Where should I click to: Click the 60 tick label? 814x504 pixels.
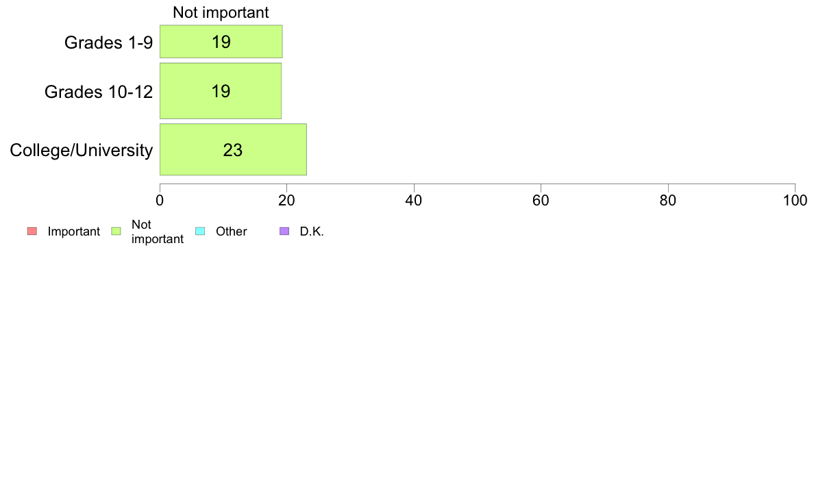(541, 201)
